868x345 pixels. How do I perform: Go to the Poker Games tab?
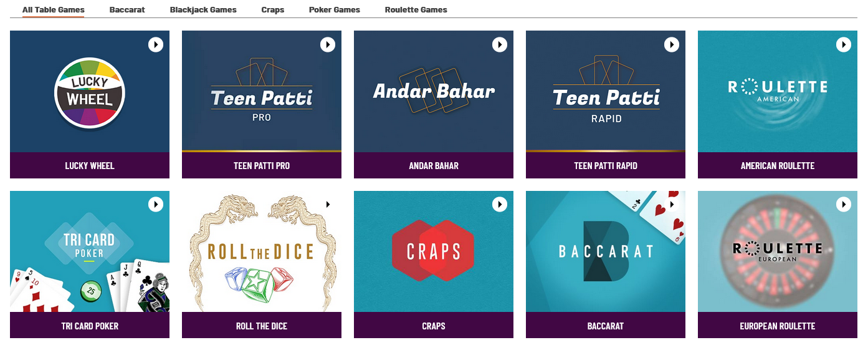335,9
